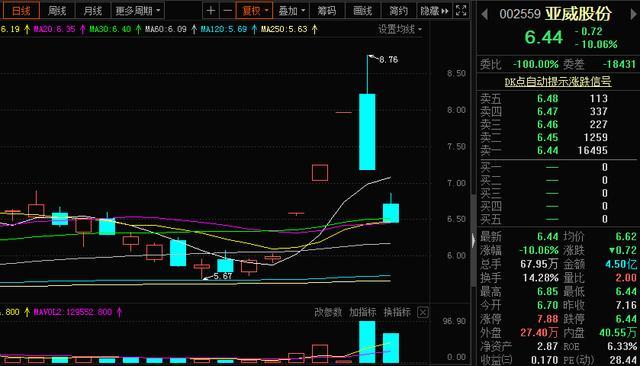
Task: Click 卖二 ask price 6.45
Action: coord(547,138)
